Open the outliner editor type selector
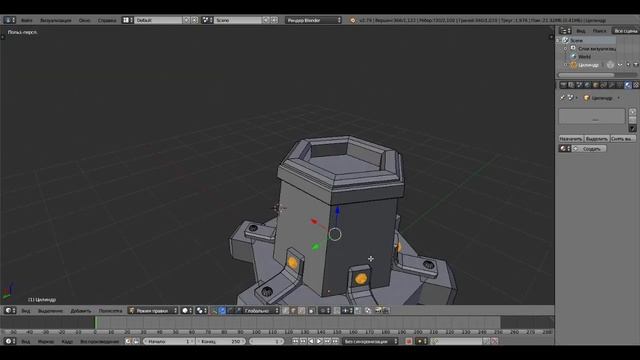Image resolution: width=640 pixels, height=360 pixels. click(565, 31)
